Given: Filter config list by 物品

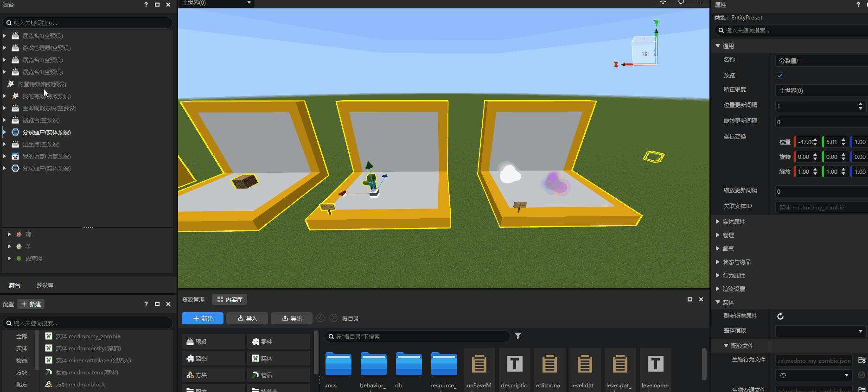Looking at the screenshot, I should 21,360.
